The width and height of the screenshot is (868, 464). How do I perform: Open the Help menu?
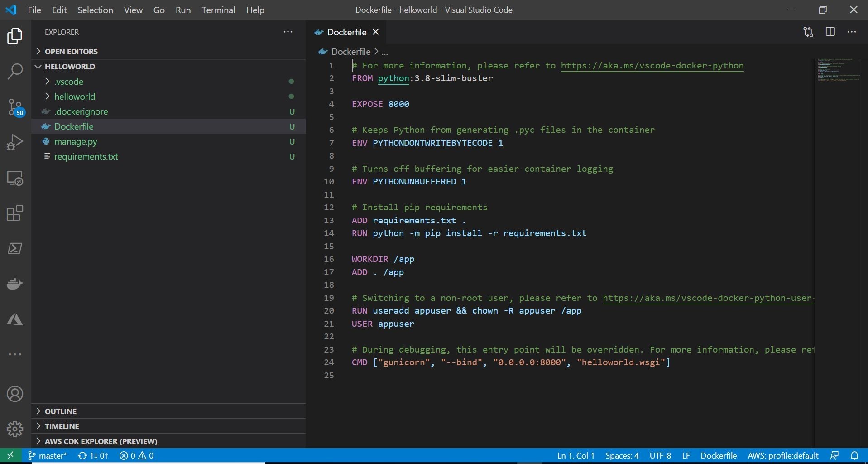(x=255, y=10)
